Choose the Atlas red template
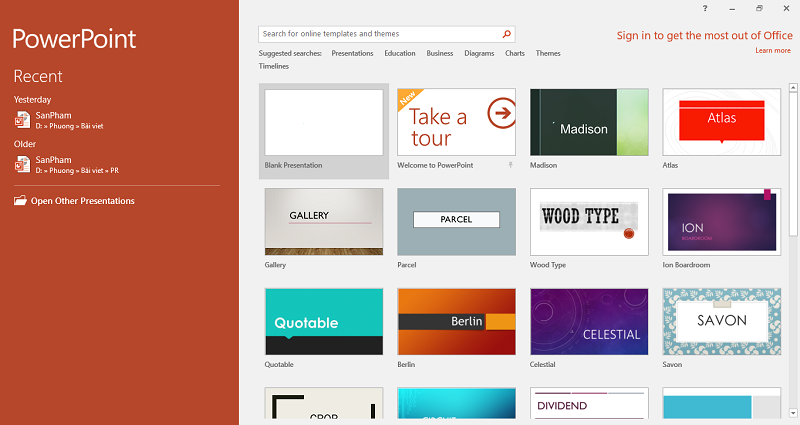The width and height of the screenshot is (800, 425). 721,122
